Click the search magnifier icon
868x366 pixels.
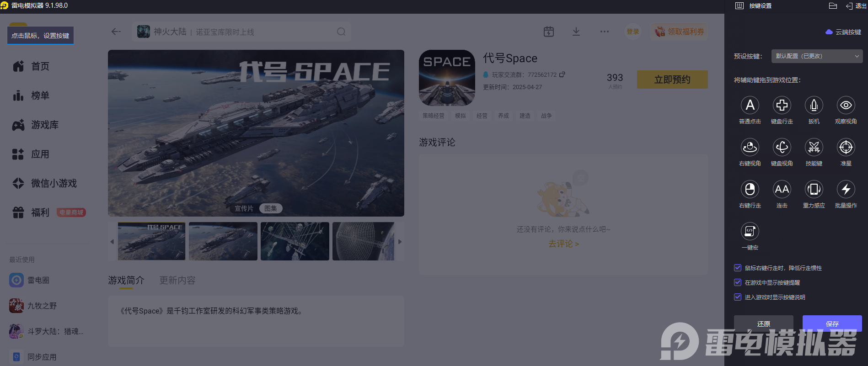pyautogui.click(x=341, y=32)
